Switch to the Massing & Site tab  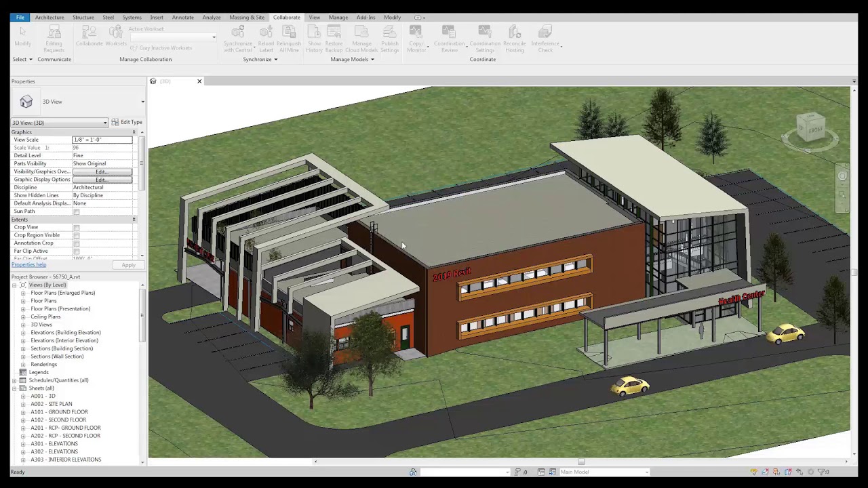tap(247, 18)
